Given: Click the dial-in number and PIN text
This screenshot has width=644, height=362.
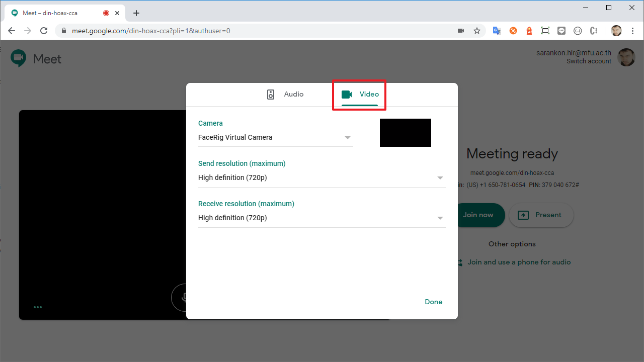Looking at the screenshot, I should point(519,185).
